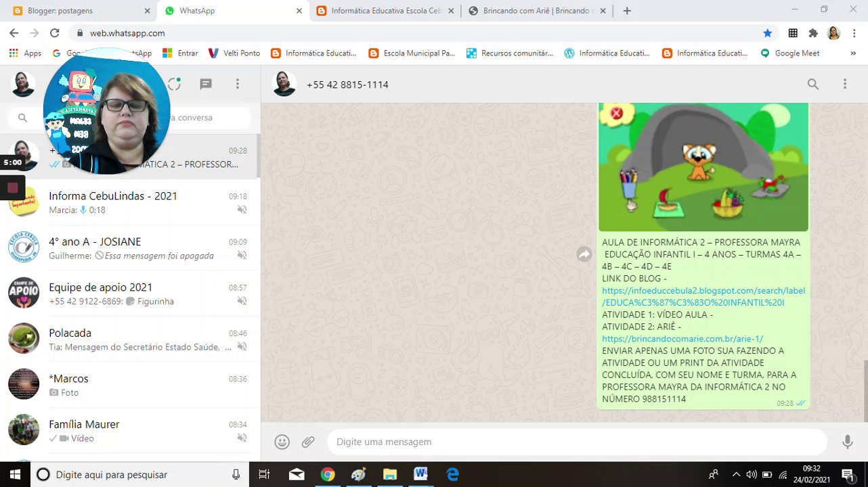Screen dimensions: 868x487
Task: Click the muted icon on Equipe de apoio chat
Action: 242,301
